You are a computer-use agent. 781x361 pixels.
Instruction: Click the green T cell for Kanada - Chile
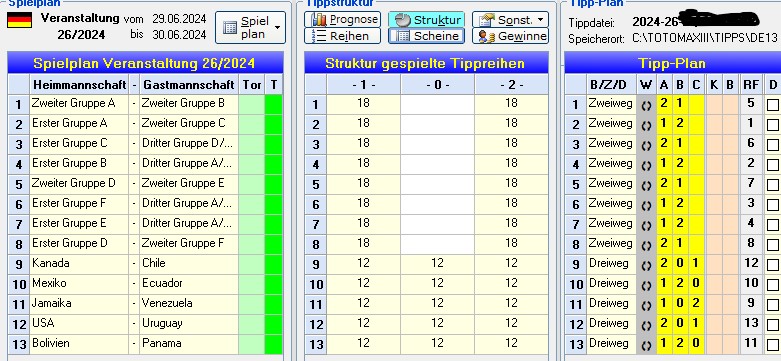tap(273, 264)
